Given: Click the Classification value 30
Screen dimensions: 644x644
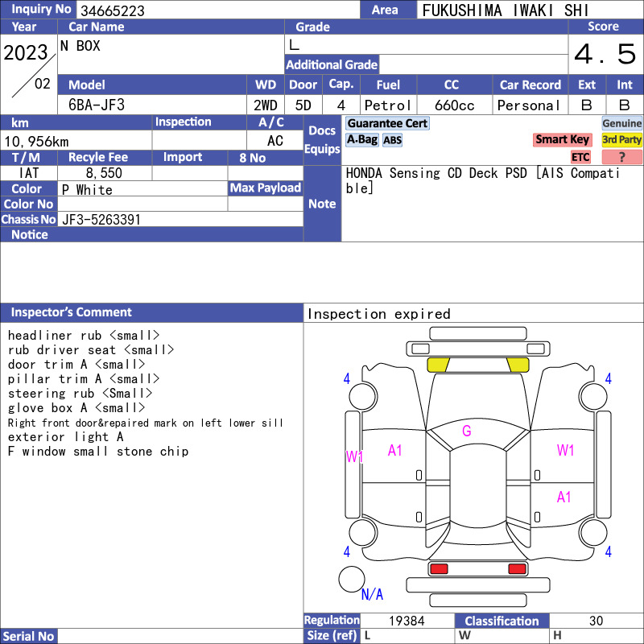Looking at the screenshot, I should pyautogui.click(x=596, y=621).
